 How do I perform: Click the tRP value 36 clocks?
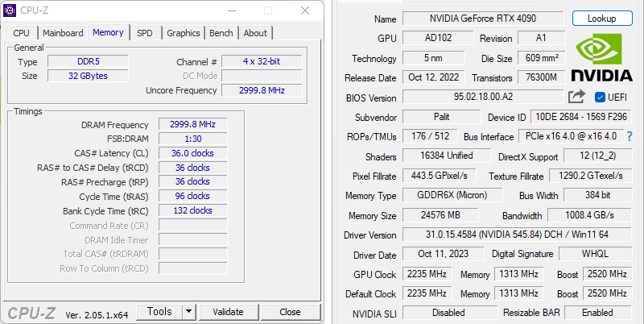pyautogui.click(x=192, y=181)
